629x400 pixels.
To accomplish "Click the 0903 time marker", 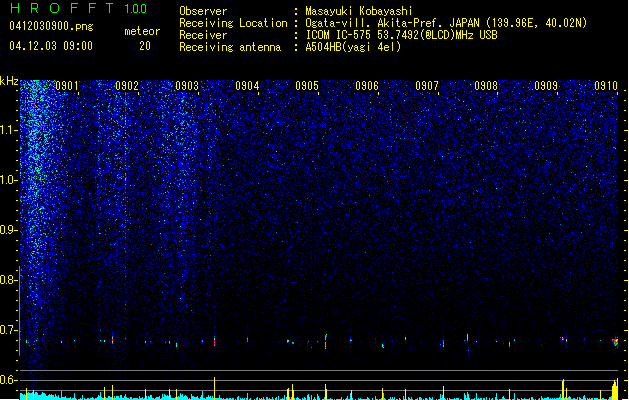I will tap(187, 86).
